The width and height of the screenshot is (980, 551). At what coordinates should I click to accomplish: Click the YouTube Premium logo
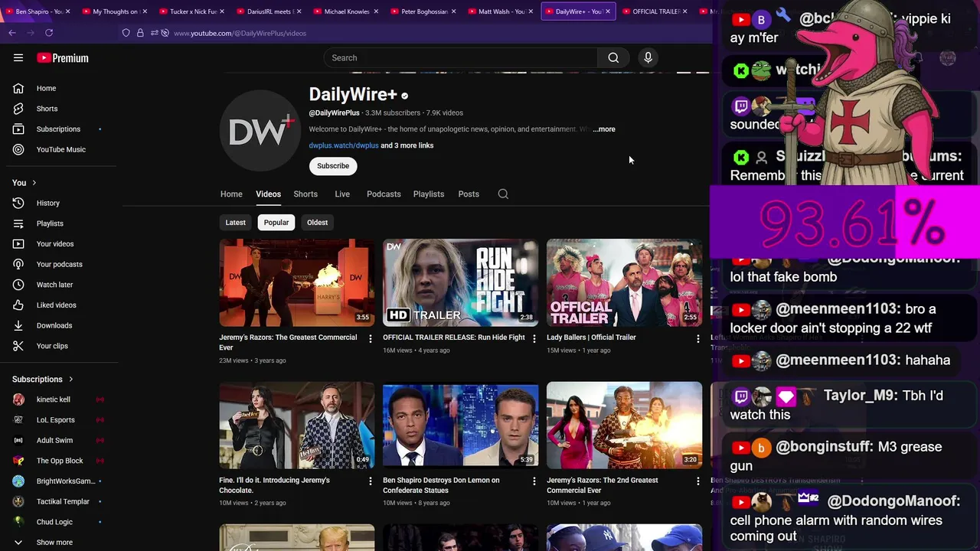[63, 58]
